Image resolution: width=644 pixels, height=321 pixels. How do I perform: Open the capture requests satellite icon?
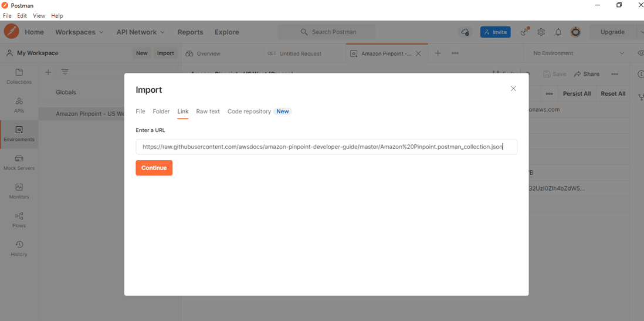524,32
